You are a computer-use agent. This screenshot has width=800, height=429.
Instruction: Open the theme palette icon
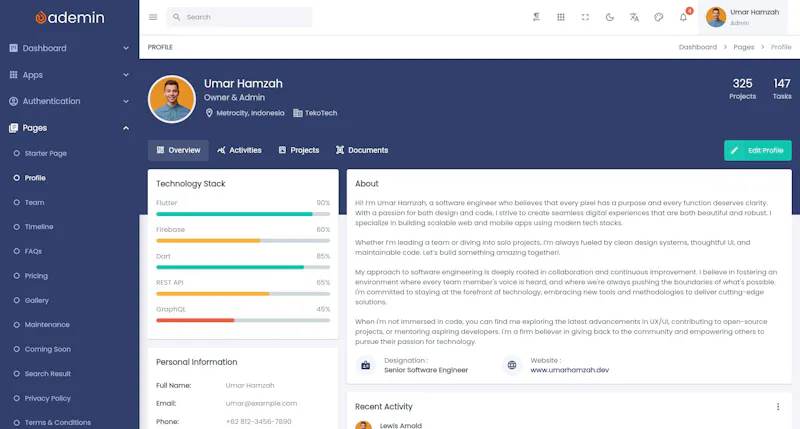point(659,17)
